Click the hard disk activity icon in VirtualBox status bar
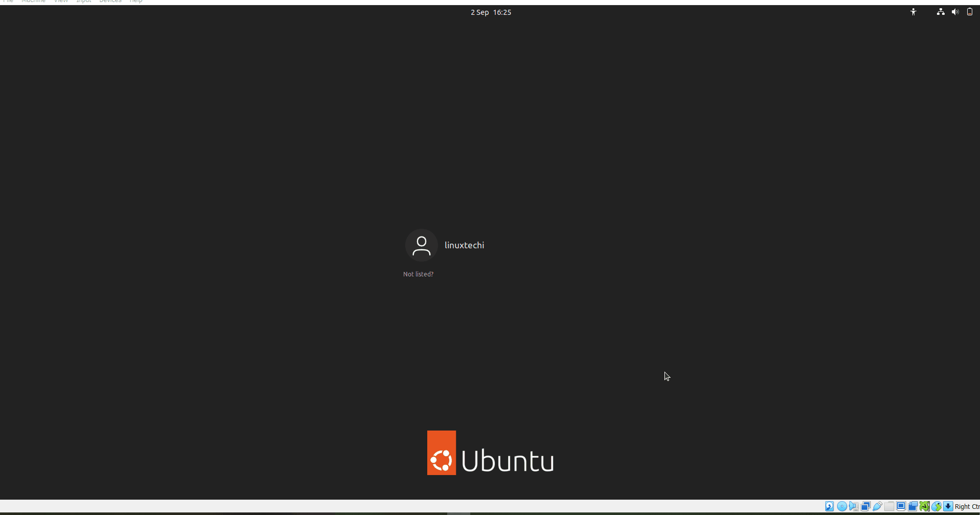The height and width of the screenshot is (515, 980). pos(829,506)
